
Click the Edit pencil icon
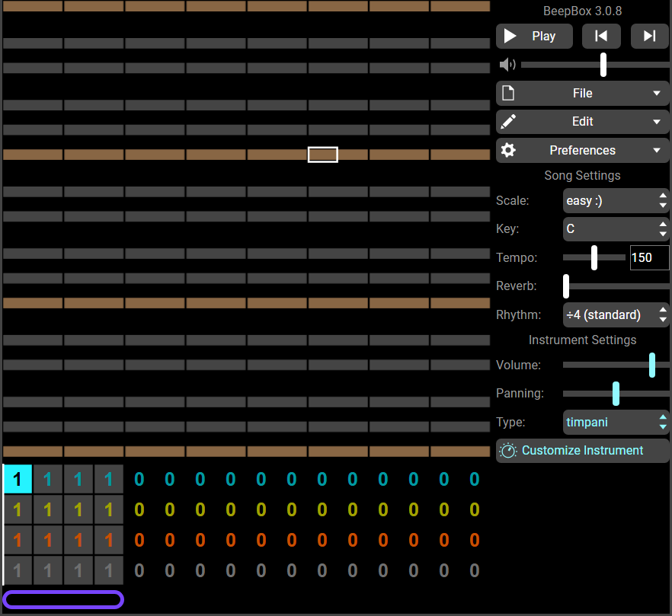[x=508, y=122]
